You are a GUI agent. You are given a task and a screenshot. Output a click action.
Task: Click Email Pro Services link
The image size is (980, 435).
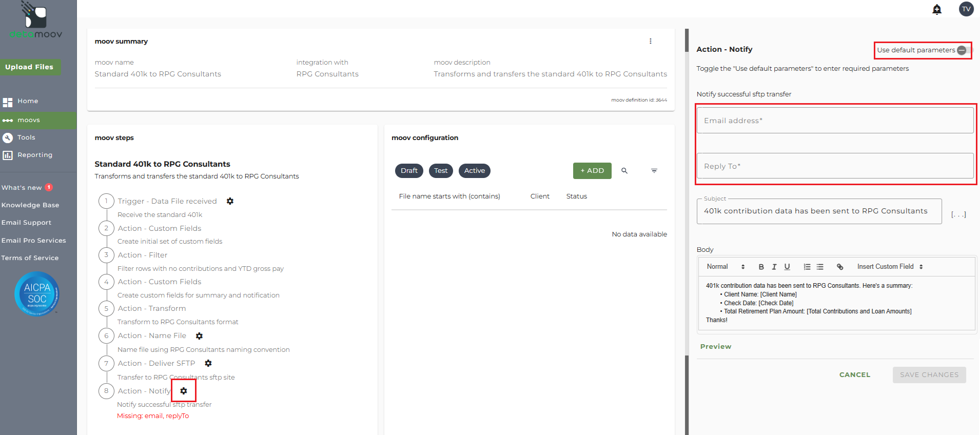[33, 241]
